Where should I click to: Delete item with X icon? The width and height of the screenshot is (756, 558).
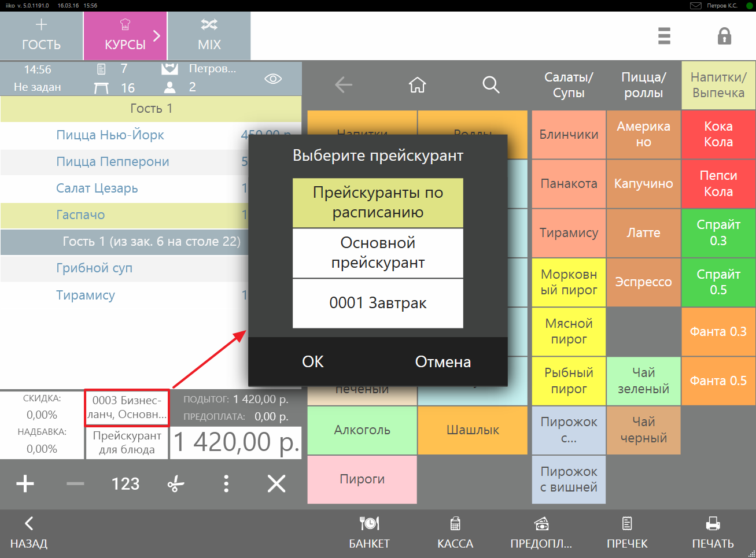(x=276, y=483)
